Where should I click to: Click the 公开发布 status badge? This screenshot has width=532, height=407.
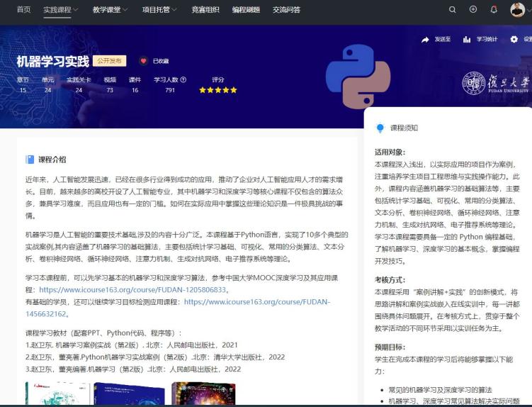pyautogui.click(x=109, y=61)
